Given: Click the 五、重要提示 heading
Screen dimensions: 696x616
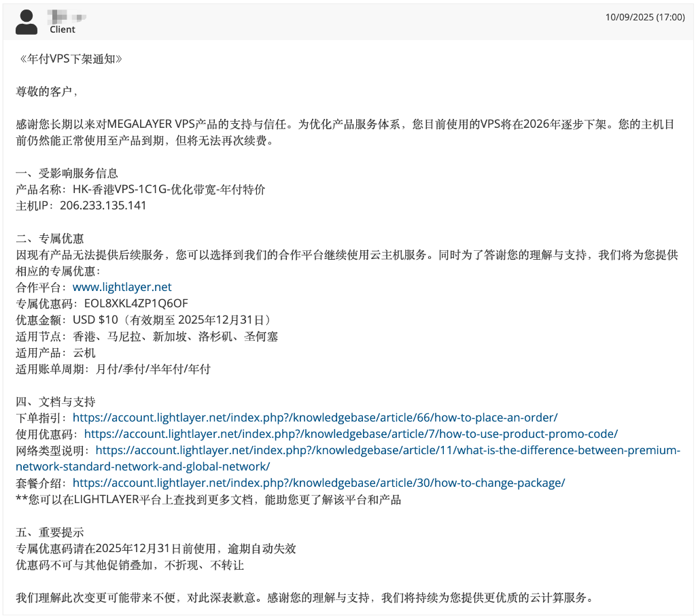Looking at the screenshot, I should 50,532.
